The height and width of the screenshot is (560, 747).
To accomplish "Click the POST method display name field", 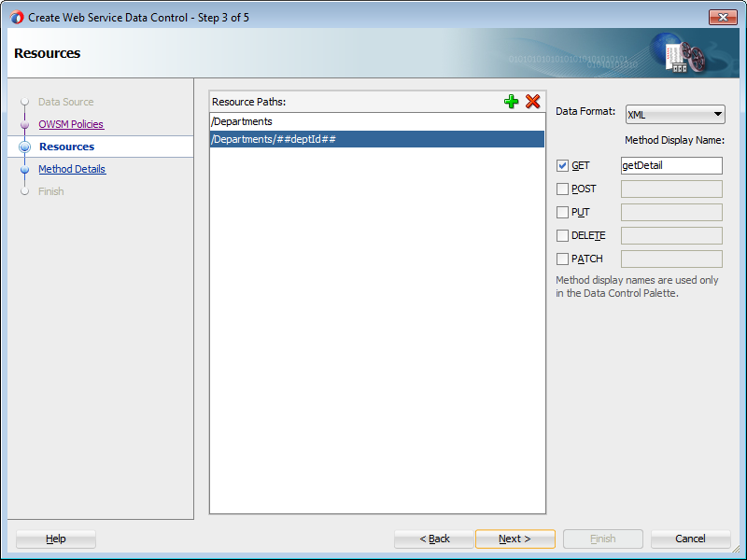I will [x=671, y=189].
